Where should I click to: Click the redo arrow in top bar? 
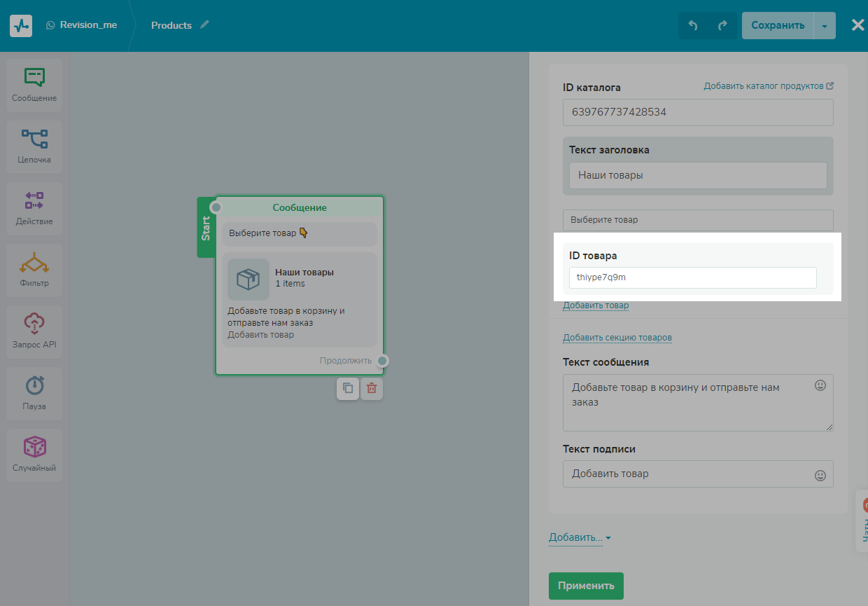(722, 26)
